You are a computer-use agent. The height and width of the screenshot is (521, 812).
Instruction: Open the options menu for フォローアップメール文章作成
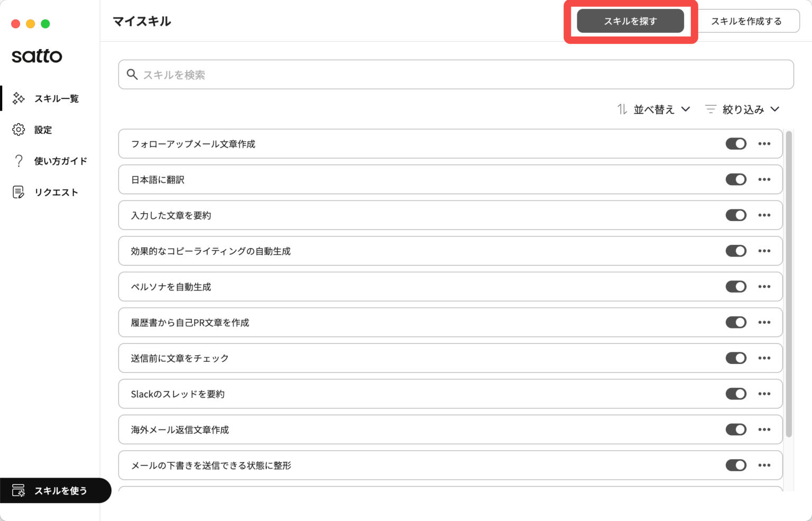[764, 143]
